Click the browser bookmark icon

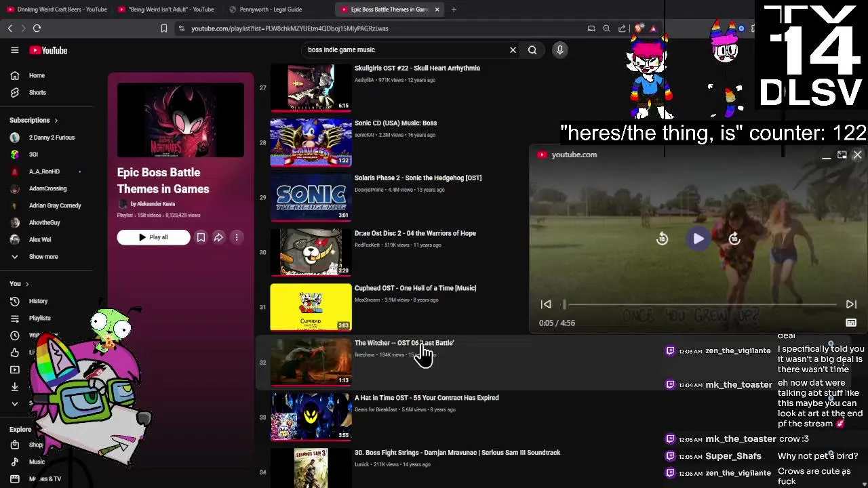click(x=163, y=28)
